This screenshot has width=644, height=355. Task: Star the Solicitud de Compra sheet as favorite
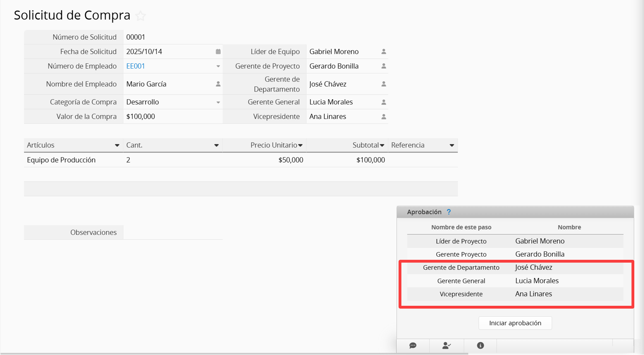(x=141, y=16)
